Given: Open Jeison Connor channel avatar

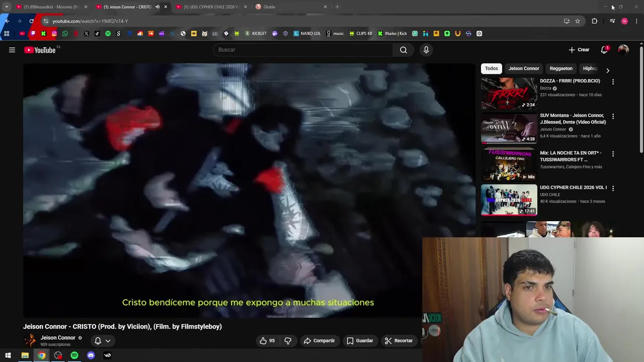Looking at the screenshot, I should point(30,340).
